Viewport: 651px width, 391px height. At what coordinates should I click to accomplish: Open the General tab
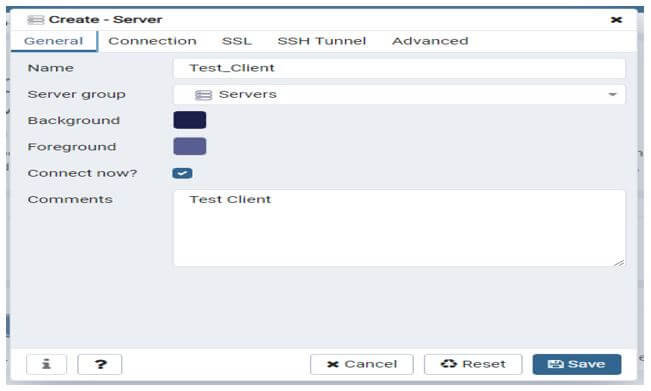click(x=54, y=41)
